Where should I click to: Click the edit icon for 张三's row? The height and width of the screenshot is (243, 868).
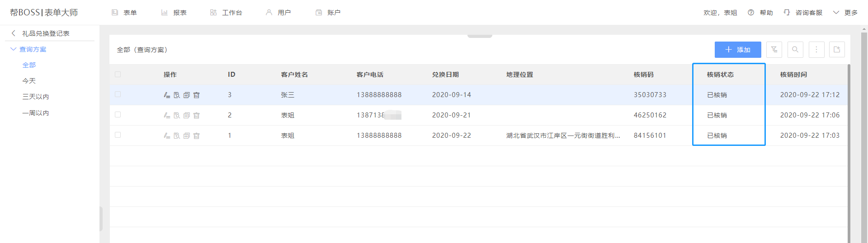click(167, 95)
